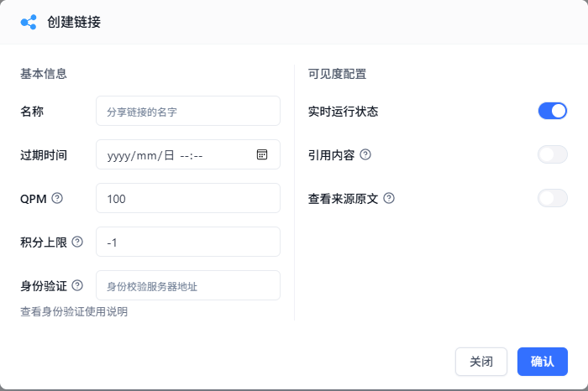Screen dimensions: 588x391
Task: Click the help icon next to QPM
Action: 57,198
